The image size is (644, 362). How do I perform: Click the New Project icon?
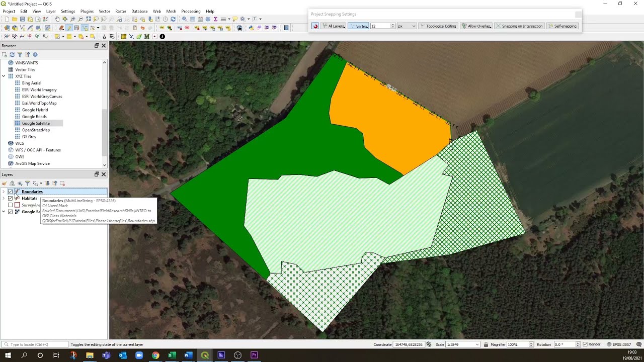tap(7, 19)
